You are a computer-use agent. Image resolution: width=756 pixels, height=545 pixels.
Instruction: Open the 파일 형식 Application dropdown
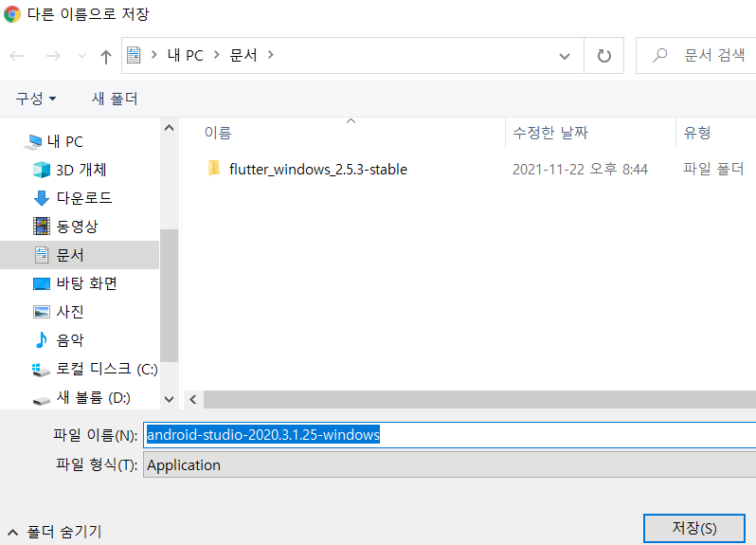pos(449,465)
